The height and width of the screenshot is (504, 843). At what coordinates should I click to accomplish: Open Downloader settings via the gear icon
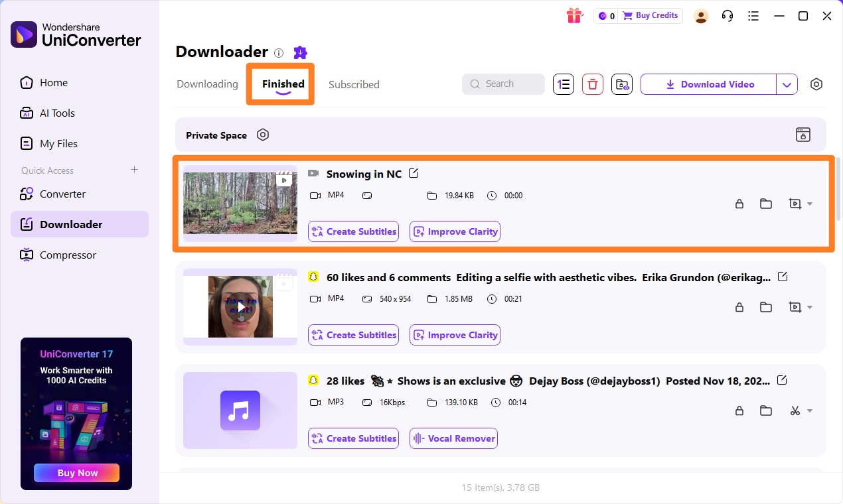coord(816,84)
